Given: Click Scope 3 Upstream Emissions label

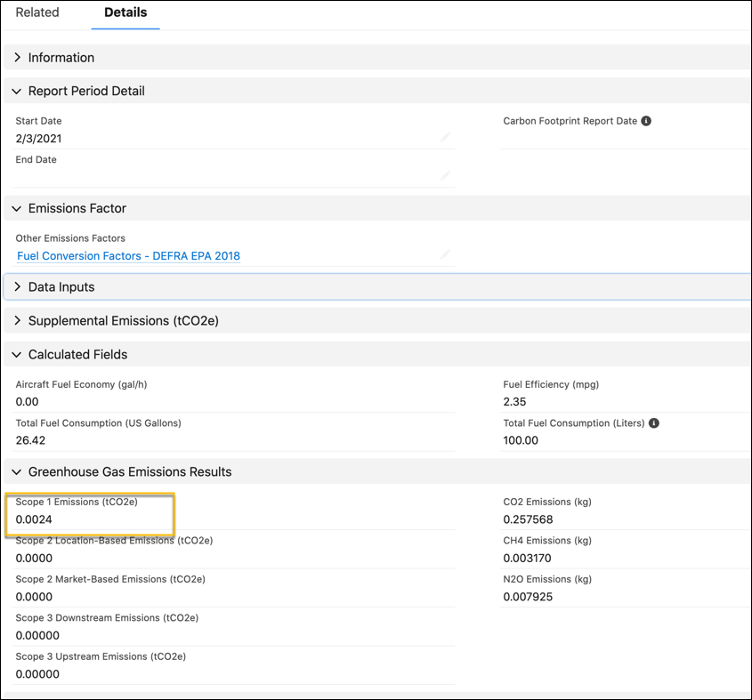Looking at the screenshot, I should coord(101,656).
